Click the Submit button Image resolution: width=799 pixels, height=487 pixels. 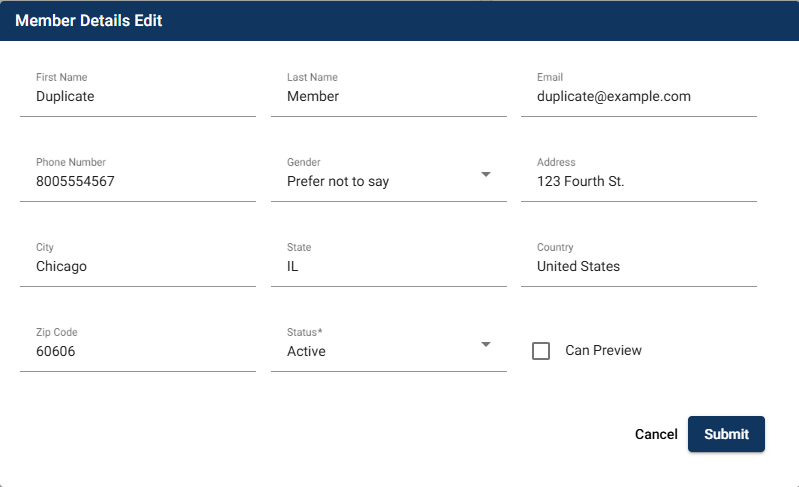click(x=726, y=434)
